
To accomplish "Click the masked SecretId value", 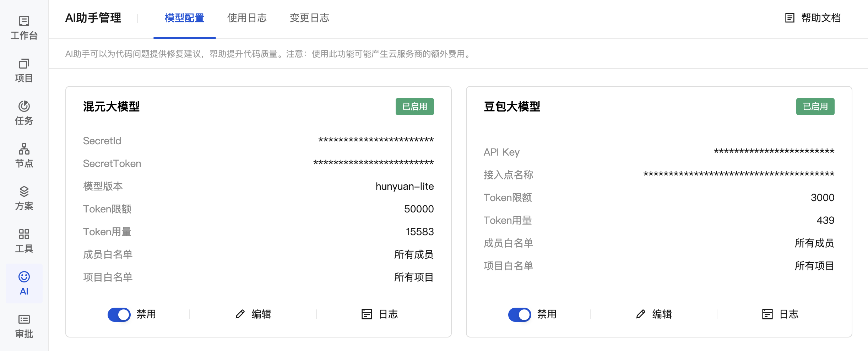I will 376,140.
